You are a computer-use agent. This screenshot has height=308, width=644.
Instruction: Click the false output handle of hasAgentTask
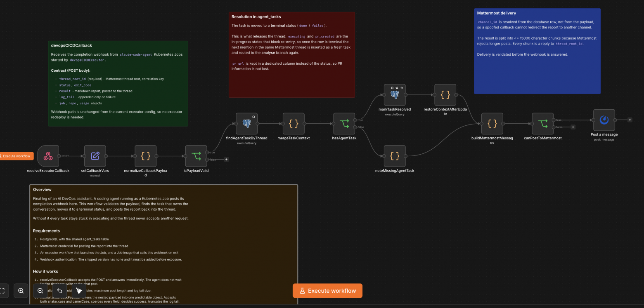click(355, 127)
